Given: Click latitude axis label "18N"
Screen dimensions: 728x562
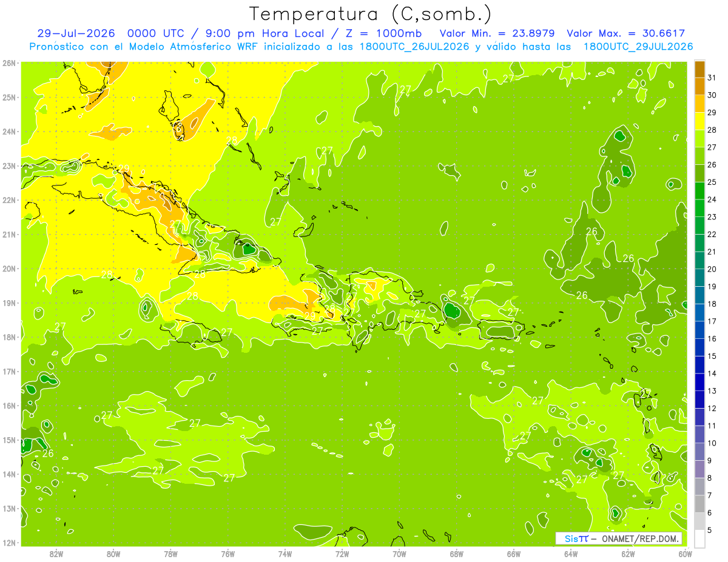Looking at the screenshot, I should pyautogui.click(x=8, y=337).
